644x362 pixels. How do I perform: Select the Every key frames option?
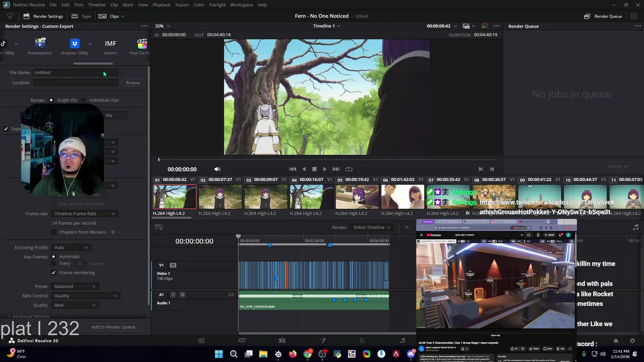point(54,263)
